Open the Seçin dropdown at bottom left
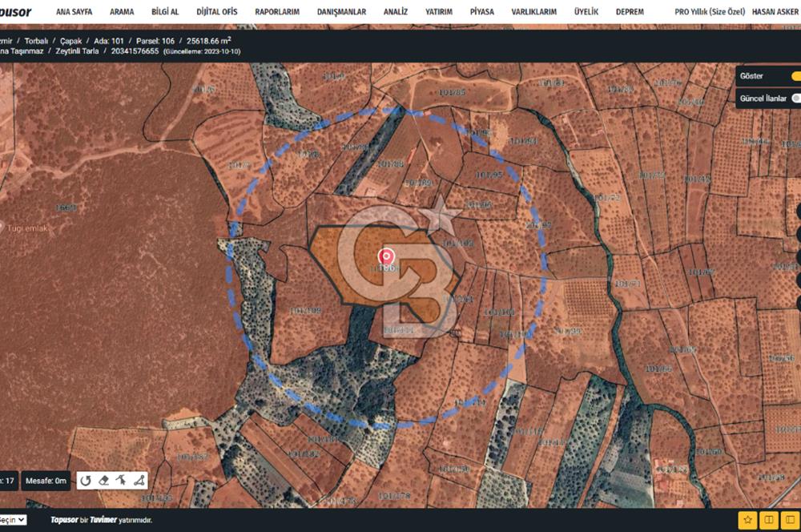 click(13, 520)
